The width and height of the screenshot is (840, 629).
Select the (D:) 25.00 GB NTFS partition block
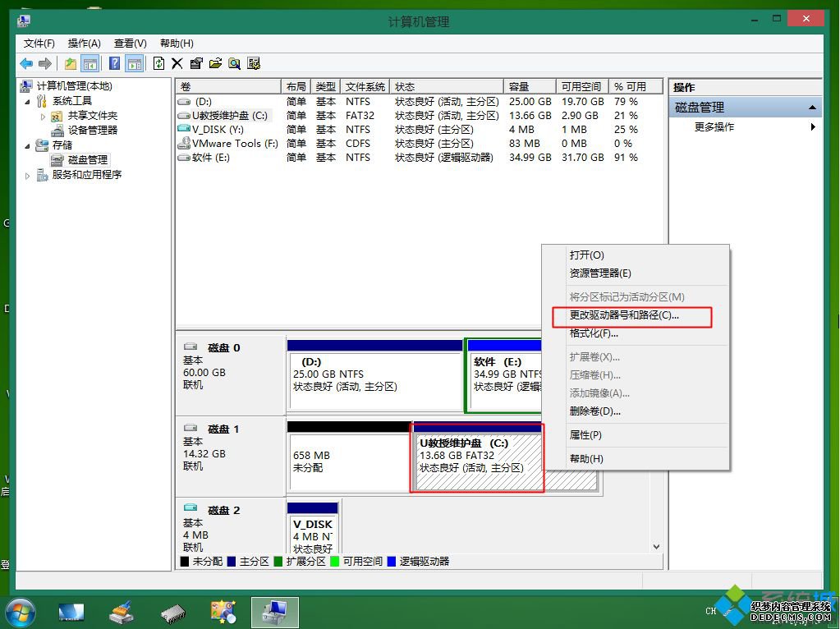click(x=374, y=375)
